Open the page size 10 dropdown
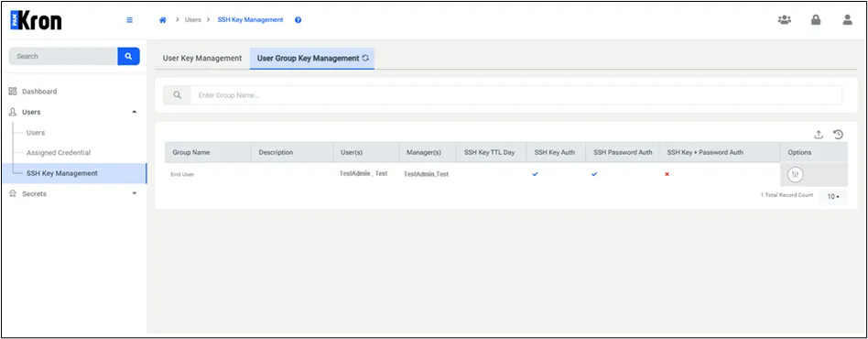The image size is (868, 339). (x=833, y=197)
